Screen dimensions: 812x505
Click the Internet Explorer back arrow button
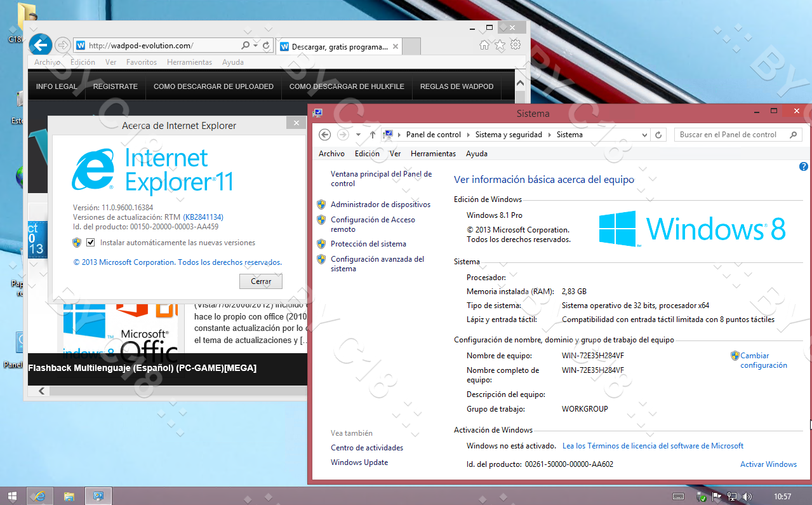point(41,45)
